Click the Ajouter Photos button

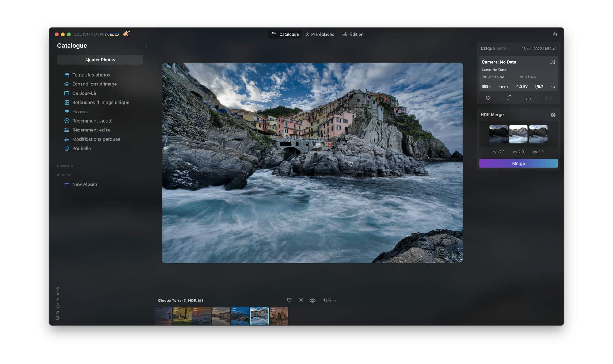pos(100,60)
